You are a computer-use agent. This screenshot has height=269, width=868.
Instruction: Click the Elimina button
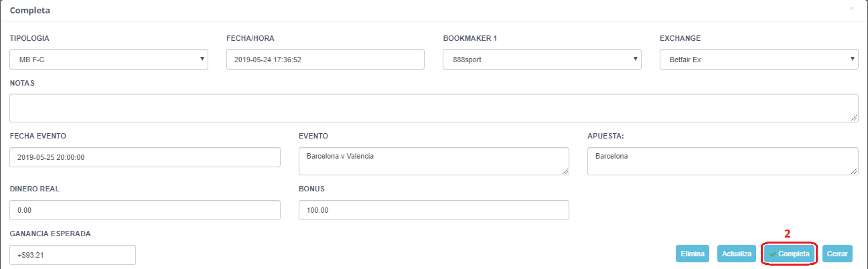[x=693, y=254]
